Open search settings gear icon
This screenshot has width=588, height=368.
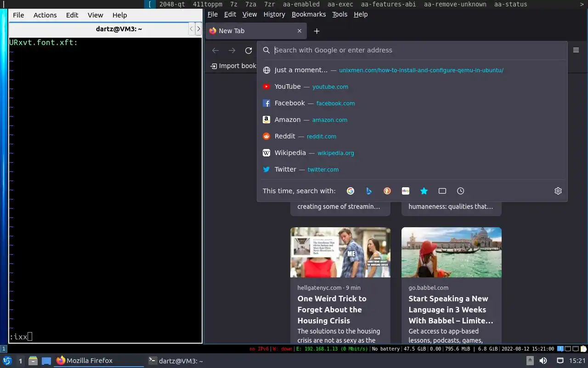558,191
